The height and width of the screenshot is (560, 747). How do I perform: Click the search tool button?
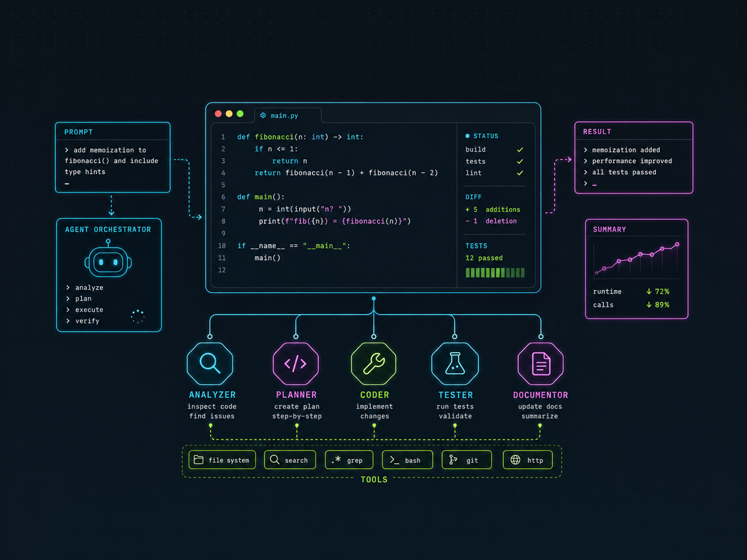pyautogui.click(x=289, y=460)
